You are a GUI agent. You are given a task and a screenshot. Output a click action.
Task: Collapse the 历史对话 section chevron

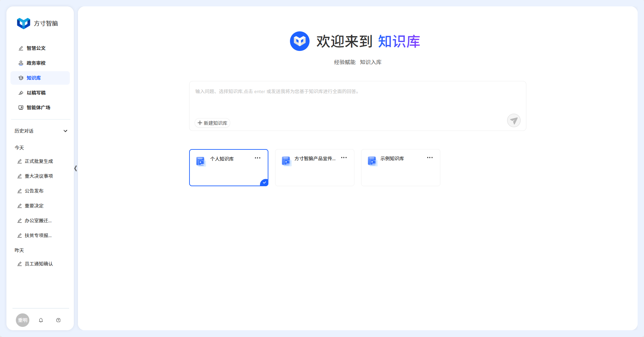[x=65, y=131]
